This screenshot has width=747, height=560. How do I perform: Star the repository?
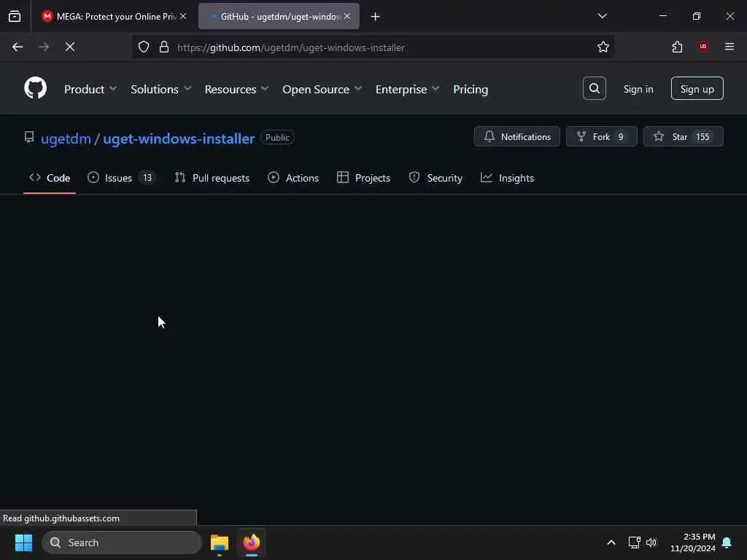[x=683, y=136]
